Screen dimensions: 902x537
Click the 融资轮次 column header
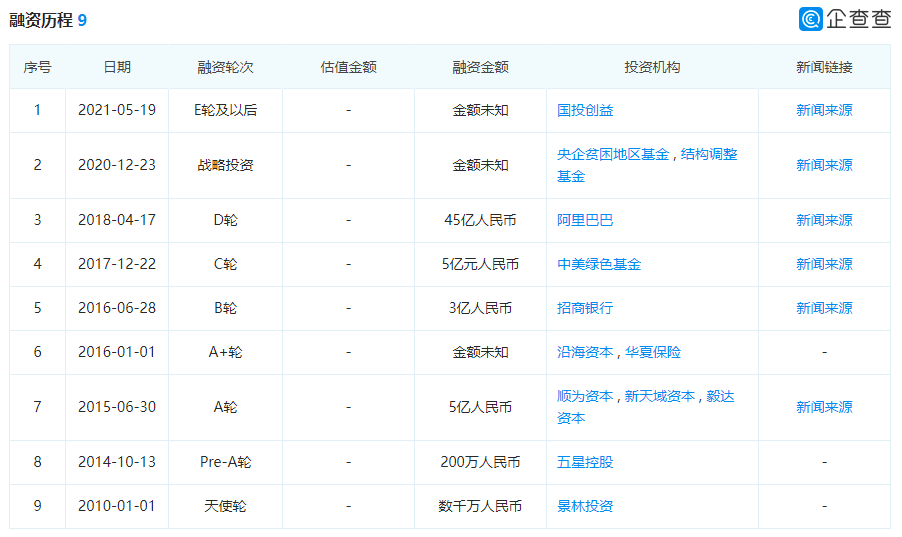tap(225, 67)
